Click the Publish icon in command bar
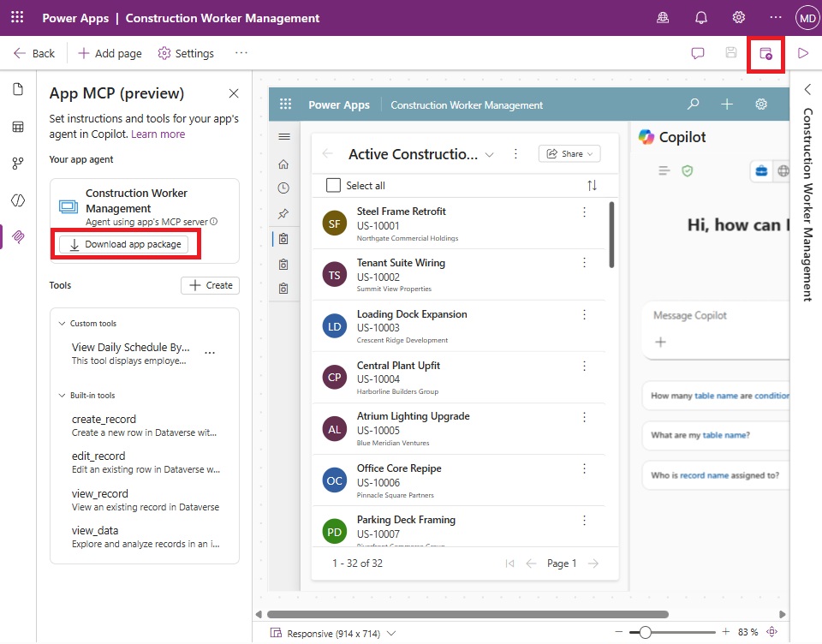822x644 pixels. (x=765, y=53)
